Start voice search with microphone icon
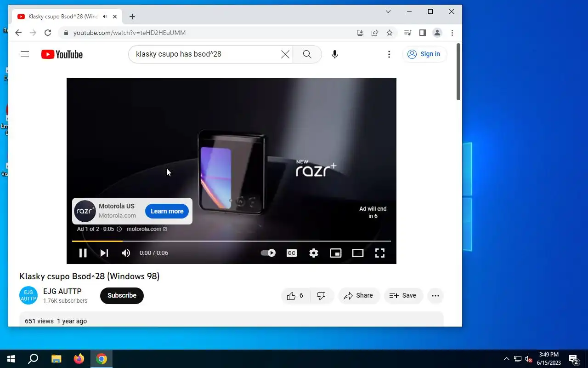The height and width of the screenshot is (368, 588). (335, 54)
